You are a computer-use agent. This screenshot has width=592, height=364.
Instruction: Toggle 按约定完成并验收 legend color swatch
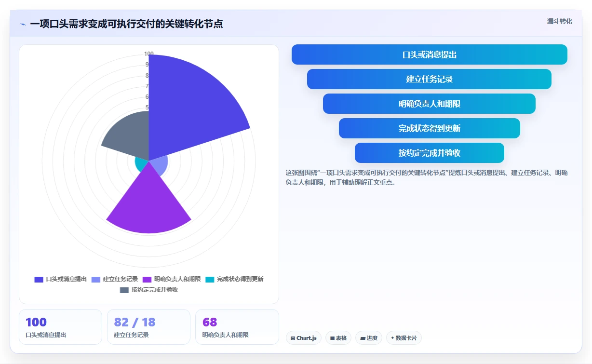coord(124,290)
